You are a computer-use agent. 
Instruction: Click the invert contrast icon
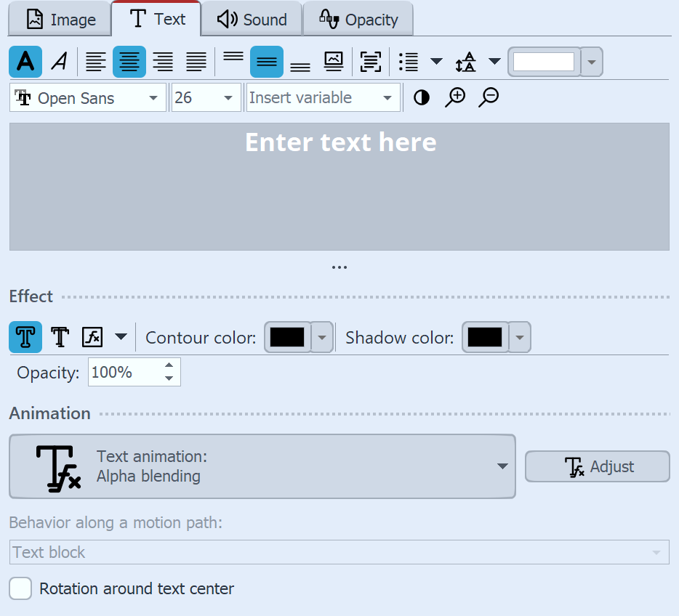421,97
